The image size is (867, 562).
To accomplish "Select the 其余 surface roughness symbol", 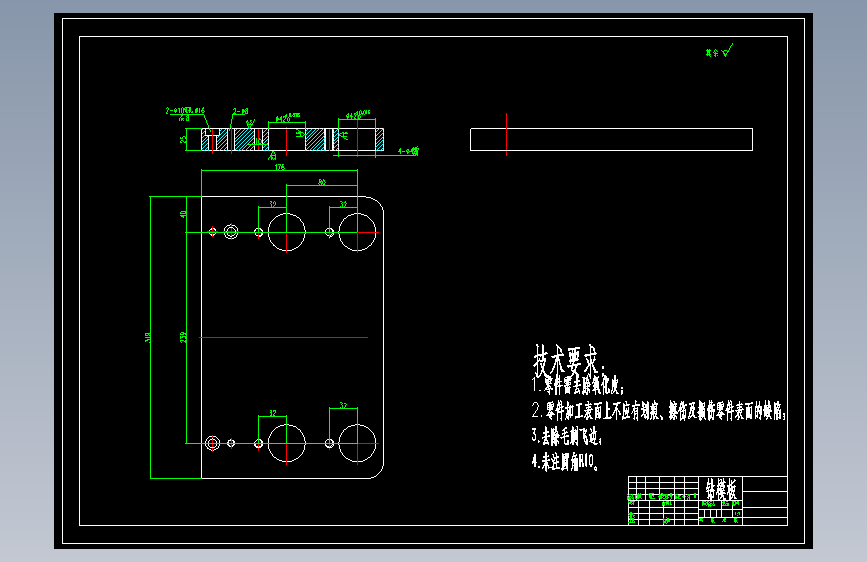I will 719,51.
